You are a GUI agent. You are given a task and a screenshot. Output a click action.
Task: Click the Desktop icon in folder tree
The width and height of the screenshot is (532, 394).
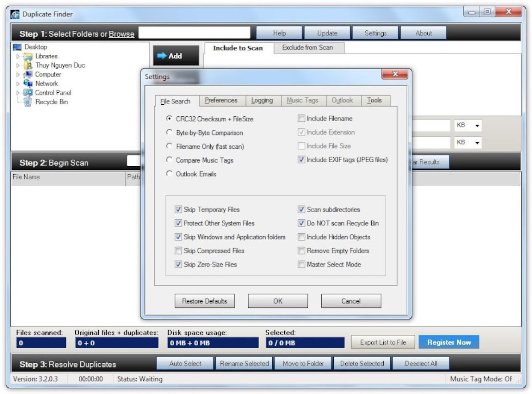[17, 47]
